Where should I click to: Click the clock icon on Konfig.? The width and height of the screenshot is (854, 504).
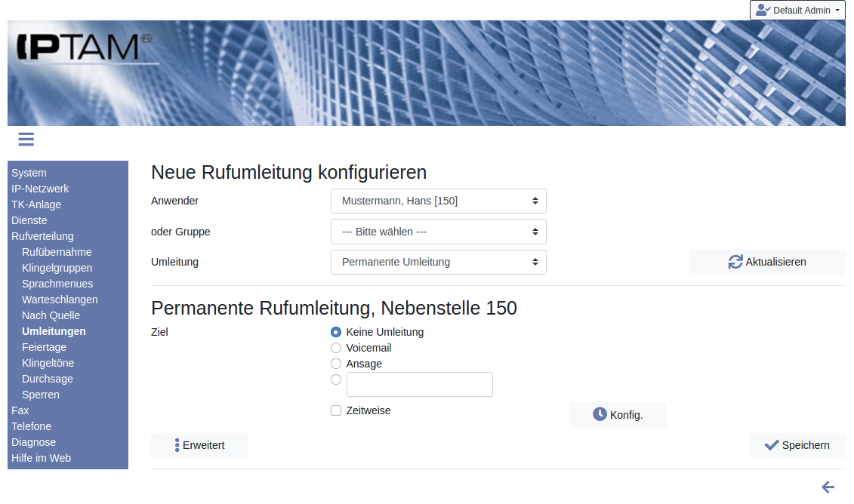tap(600, 414)
